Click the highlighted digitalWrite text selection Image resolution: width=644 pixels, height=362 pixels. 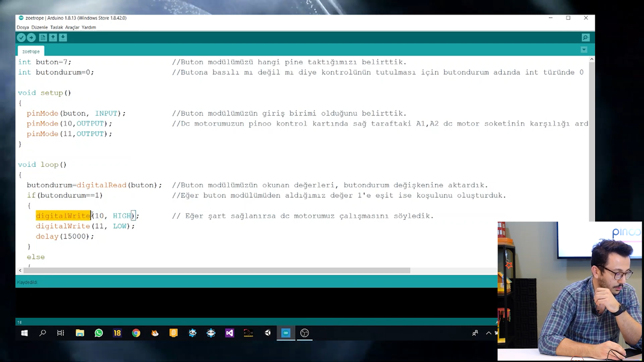point(63,216)
